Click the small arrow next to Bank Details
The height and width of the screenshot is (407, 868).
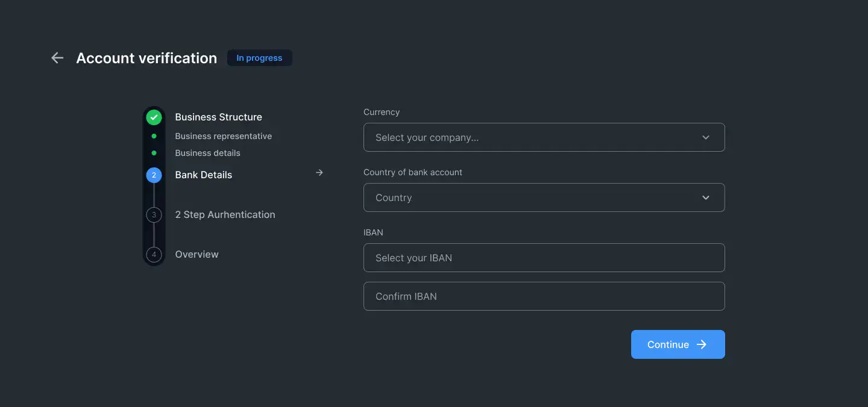point(319,173)
